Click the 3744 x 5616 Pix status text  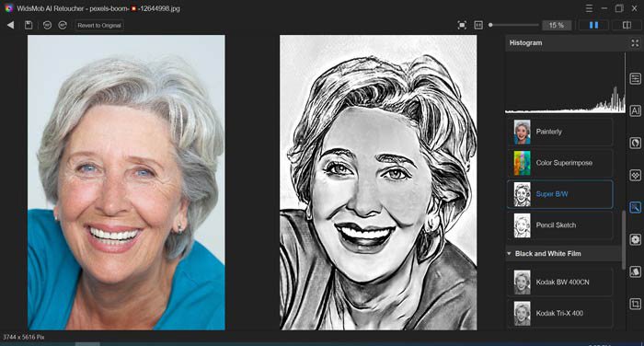tap(23, 338)
